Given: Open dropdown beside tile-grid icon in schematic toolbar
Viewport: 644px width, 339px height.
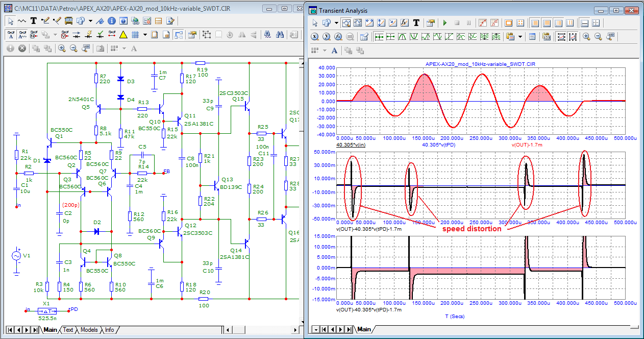Looking at the screenshot, I should point(124,49).
